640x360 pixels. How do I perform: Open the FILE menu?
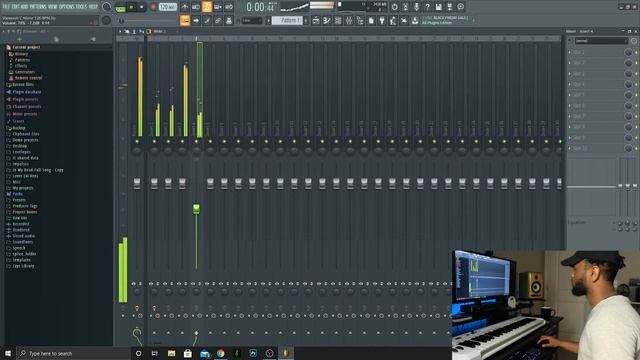[6, 7]
